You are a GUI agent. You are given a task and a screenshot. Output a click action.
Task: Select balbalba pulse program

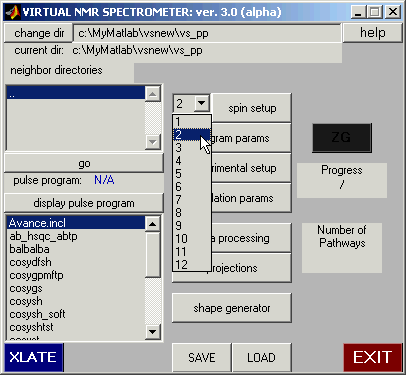pos(76,249)
